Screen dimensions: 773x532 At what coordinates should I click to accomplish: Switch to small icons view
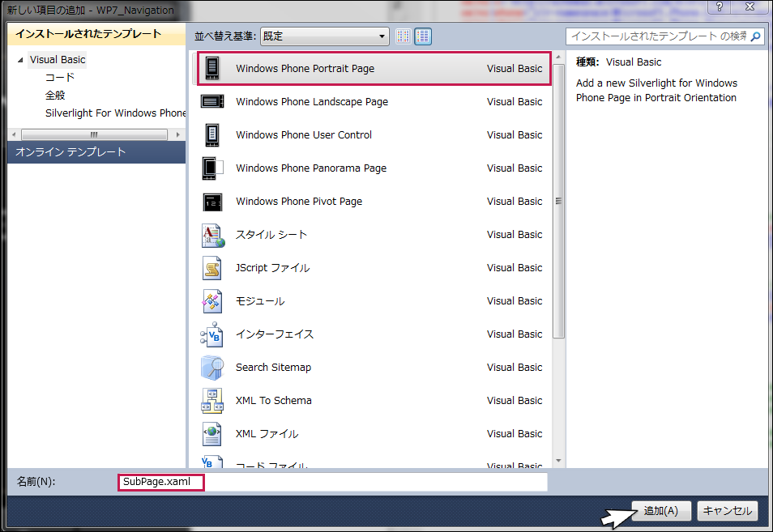[x=404, y=36]
